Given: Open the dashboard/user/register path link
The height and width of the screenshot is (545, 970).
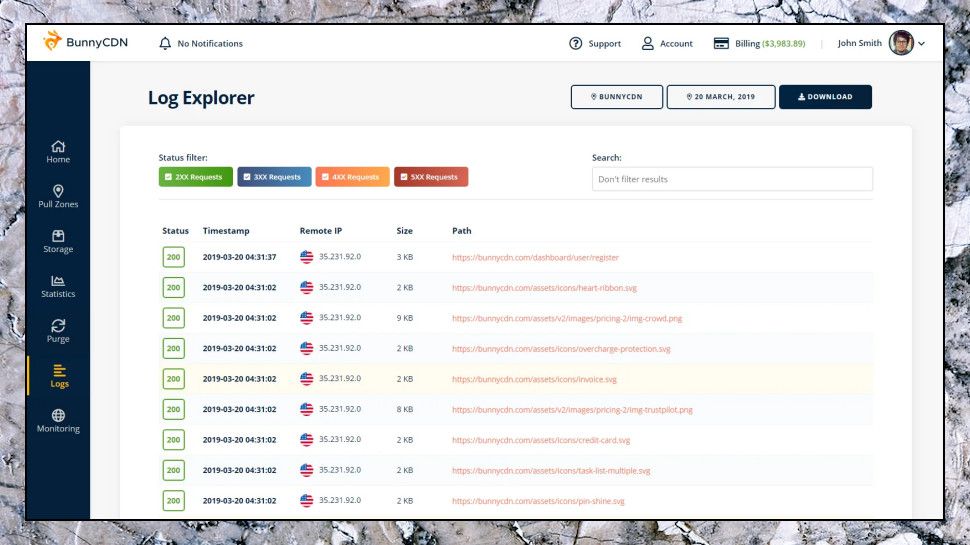Looking at the screenshot, I should tap(535, 257).
